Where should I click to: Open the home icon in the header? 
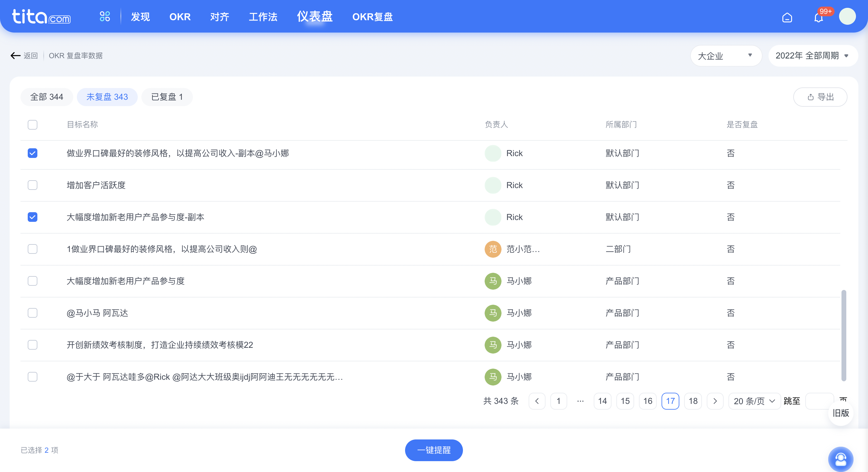pyautogui.click(x=787, y=17)
